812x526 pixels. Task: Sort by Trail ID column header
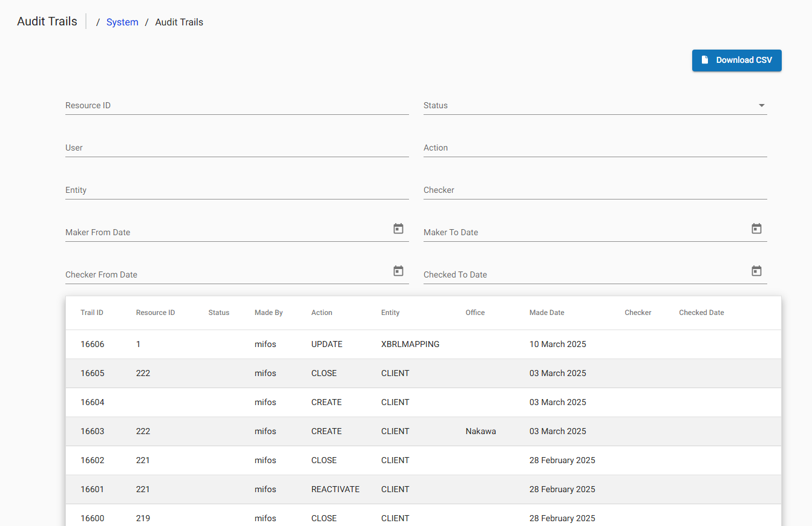pyautogui.click(x=92, y=313)
